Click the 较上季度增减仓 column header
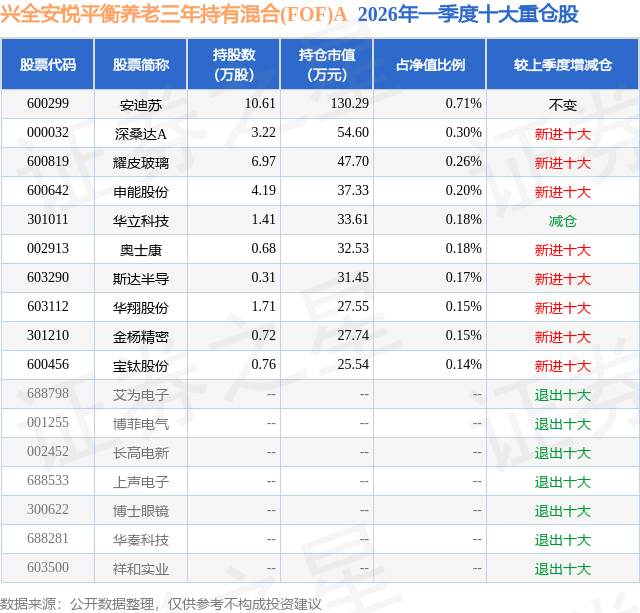The height and width of the screenshot is (613, 640). click(563, 64)
